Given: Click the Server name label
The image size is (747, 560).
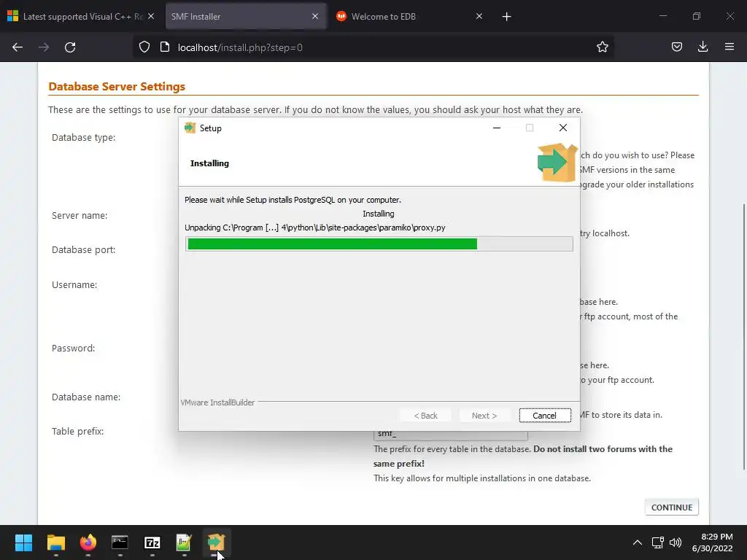Looking at the screenshot, I should tap(80, 216).
